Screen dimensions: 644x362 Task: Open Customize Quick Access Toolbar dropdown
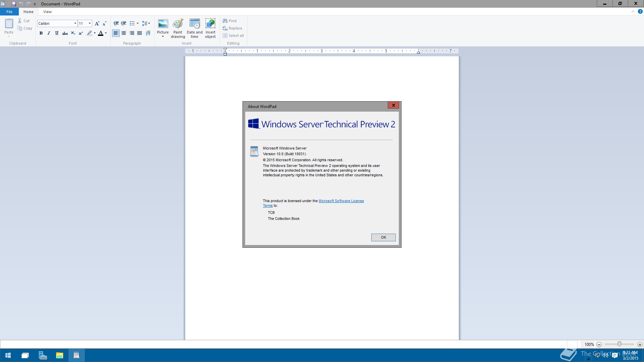35,4
